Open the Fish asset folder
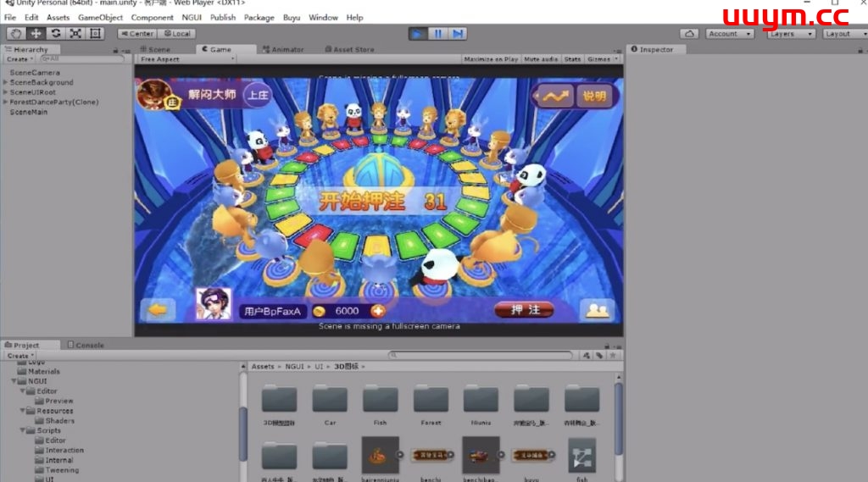The height and width of the screenshot is (482, 868). click(x=380, y=401)
